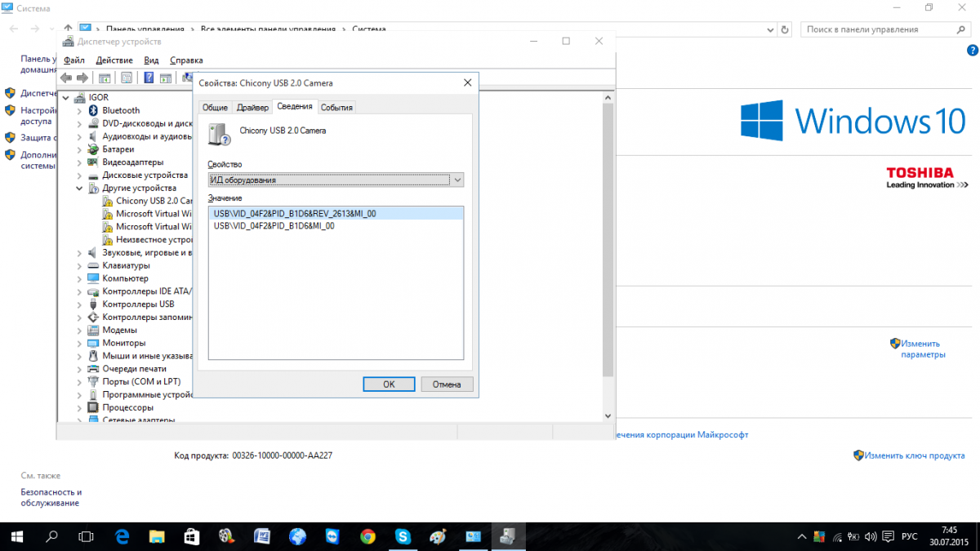
Task: Click the Back arrow in Device Manager toolbar
Action: (x=66, y=78)
